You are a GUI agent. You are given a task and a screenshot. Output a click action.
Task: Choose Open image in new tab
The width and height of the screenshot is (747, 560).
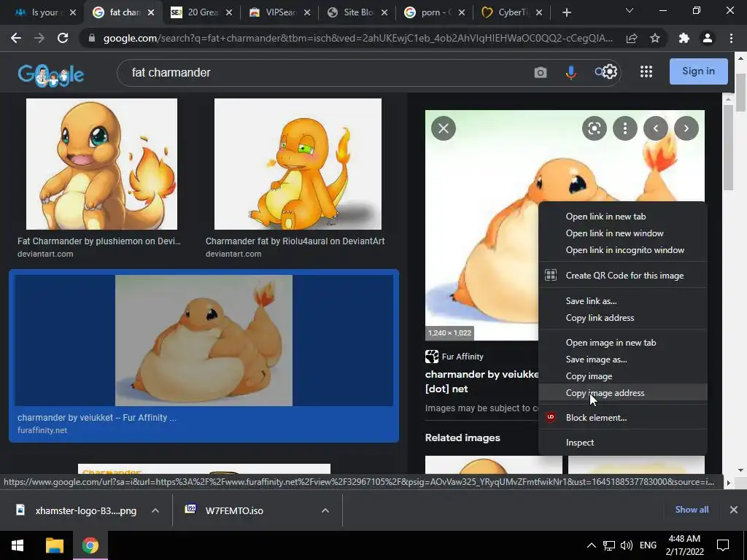623,343
